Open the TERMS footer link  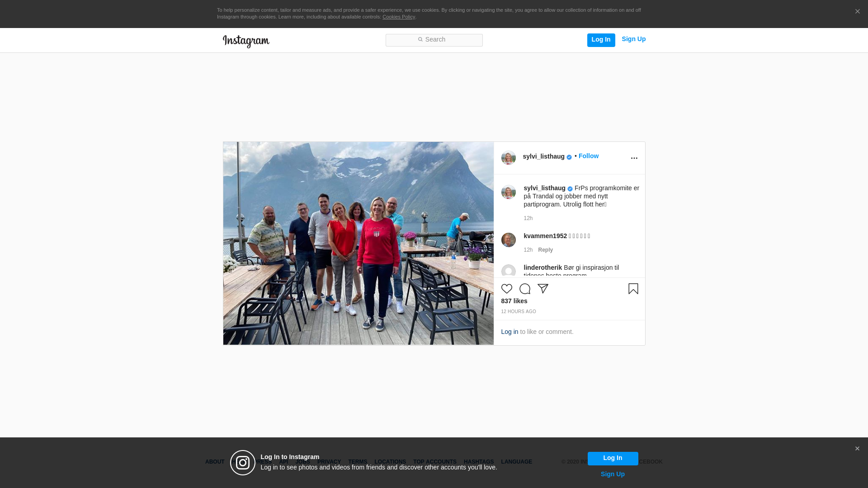(x=358, y=462)
